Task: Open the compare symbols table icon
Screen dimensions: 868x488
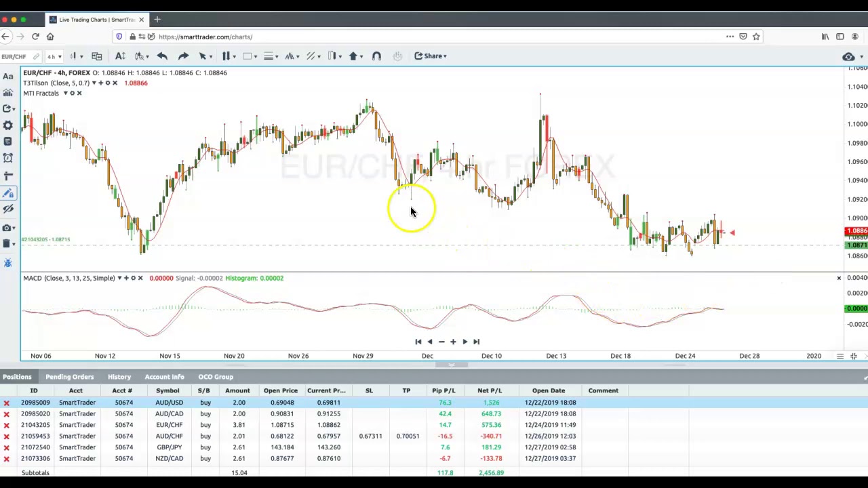Action: [96, 56]
